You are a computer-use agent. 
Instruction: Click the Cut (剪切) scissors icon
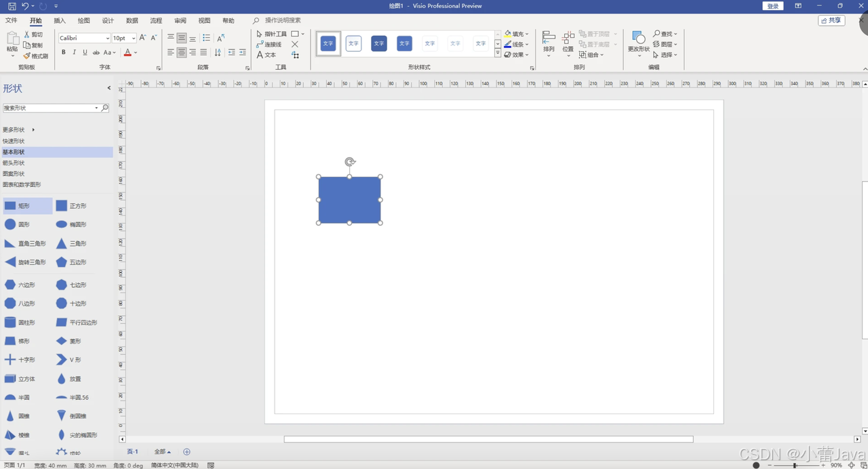(x=27, y=34)
